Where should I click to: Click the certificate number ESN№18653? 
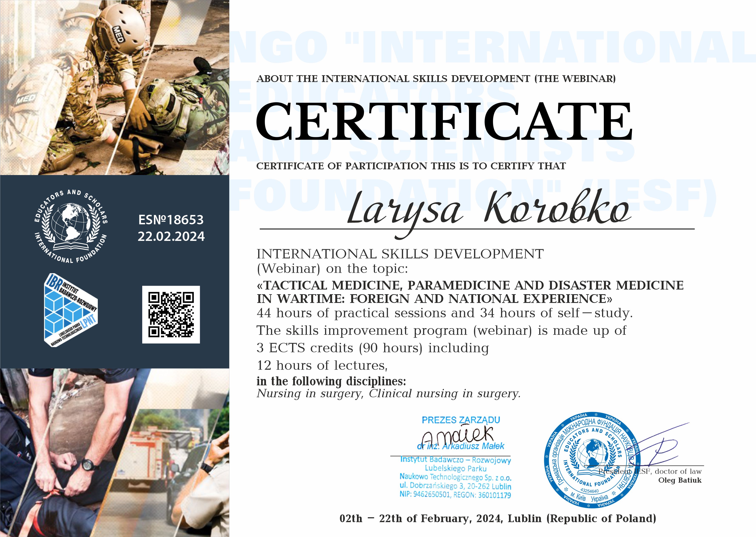[x=171, y=220]
